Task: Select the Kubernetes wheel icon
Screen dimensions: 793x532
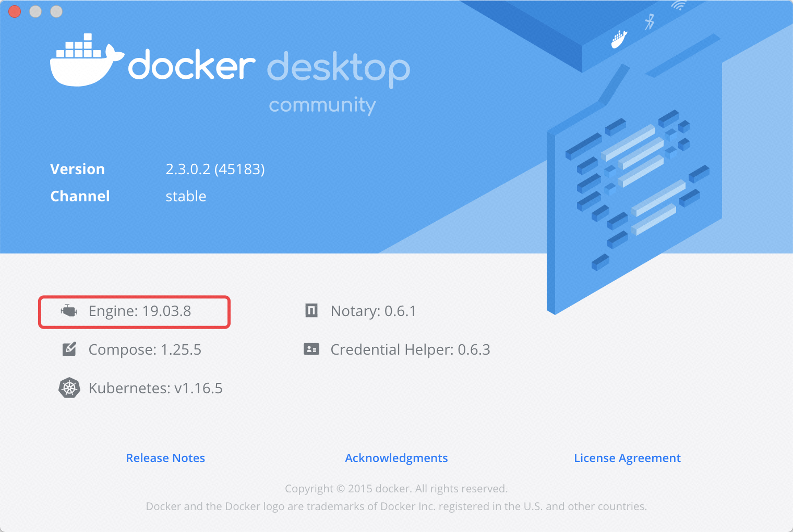Action: (x=68, y=388)
